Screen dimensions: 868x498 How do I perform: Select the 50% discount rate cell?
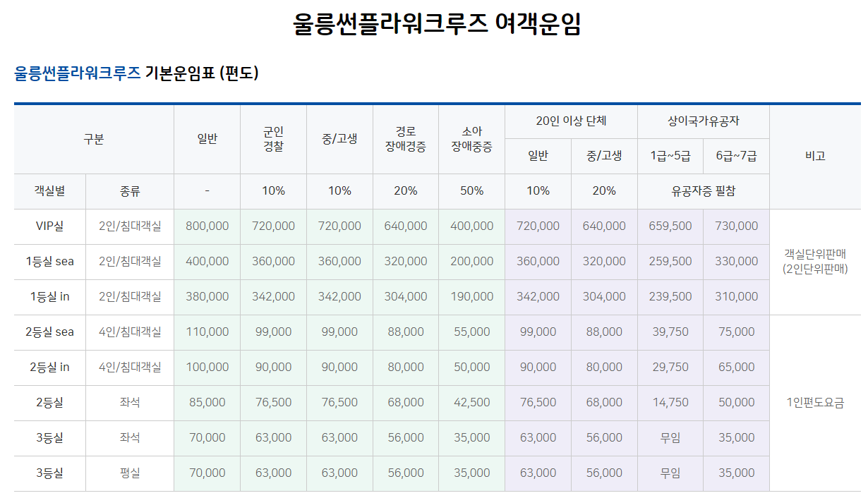(x=472, y=191)
